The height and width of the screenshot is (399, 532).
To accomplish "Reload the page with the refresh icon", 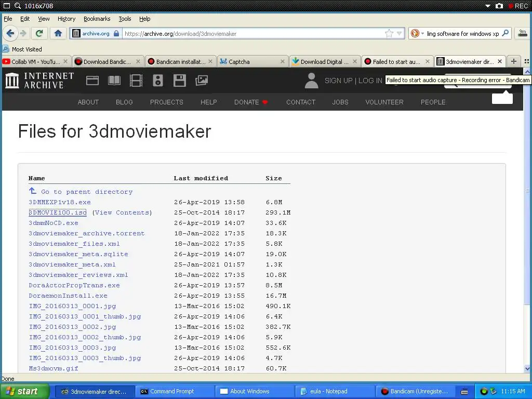I will pos(39,33).
